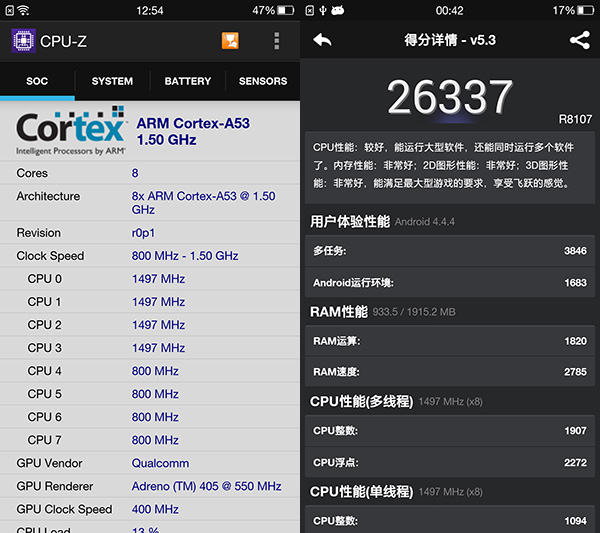
Task: Tap the CPU浮点 multi-thread score row
Action: point(449,462)
